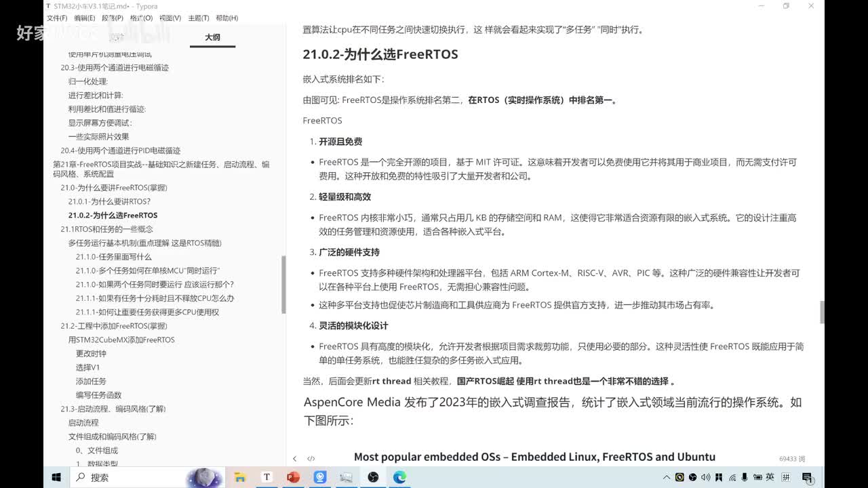868x488 pixels.
Task: Go to outline entry 启动流程
Action: [83, 423]
